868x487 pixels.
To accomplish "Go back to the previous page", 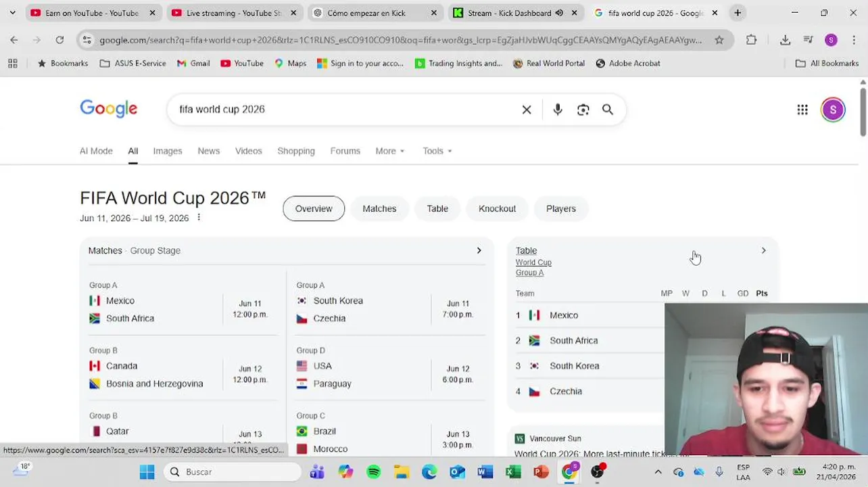I will pyautogui.click(x=14, y=40).
